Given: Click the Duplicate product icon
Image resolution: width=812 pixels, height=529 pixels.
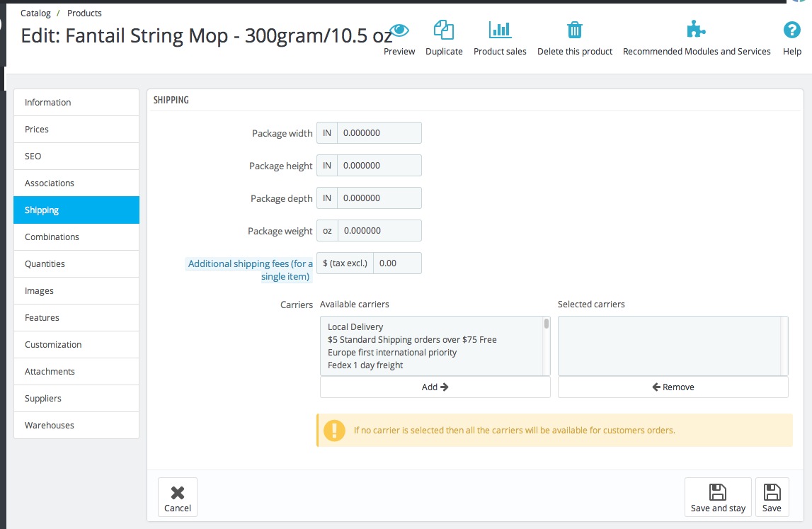Looking at the screenshot, I should (x=444, y=30).
